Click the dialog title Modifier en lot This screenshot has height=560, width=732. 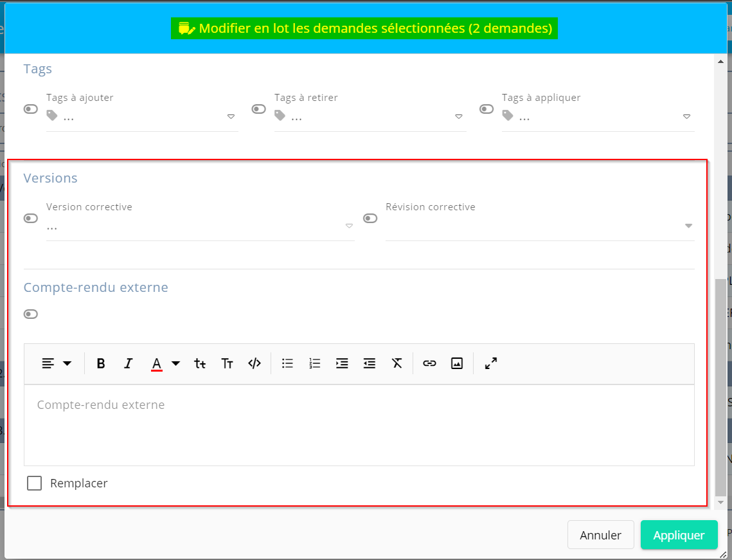[375, 28]
